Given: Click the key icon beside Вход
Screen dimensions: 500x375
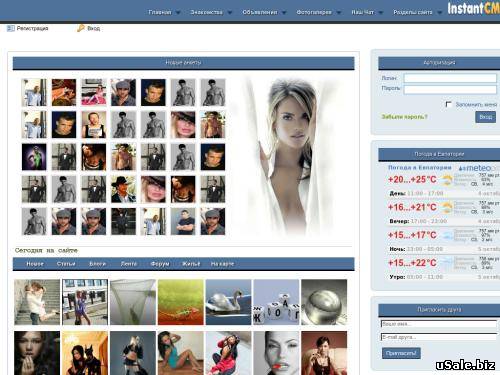Looking at the screenshot, I should pos(81,28).
